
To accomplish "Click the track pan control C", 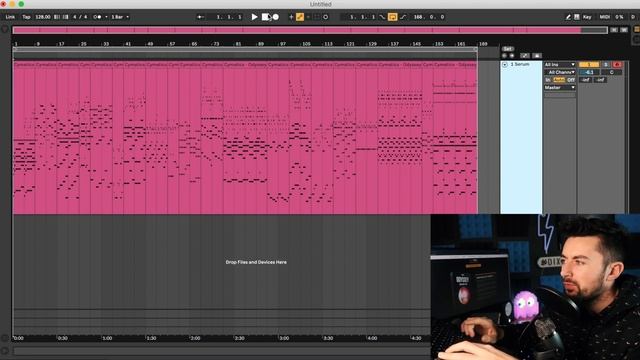I will pos(611,72).
